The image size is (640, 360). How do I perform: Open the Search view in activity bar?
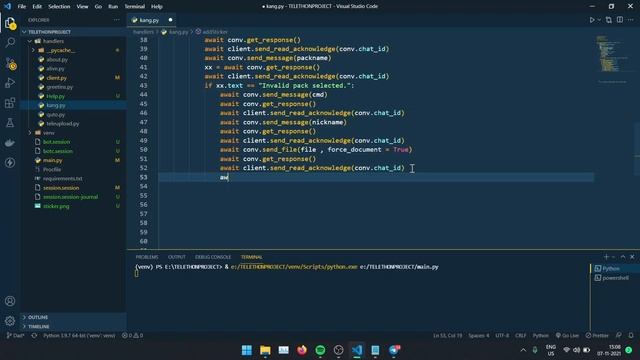pyautogui.click(x=10, y=42)
